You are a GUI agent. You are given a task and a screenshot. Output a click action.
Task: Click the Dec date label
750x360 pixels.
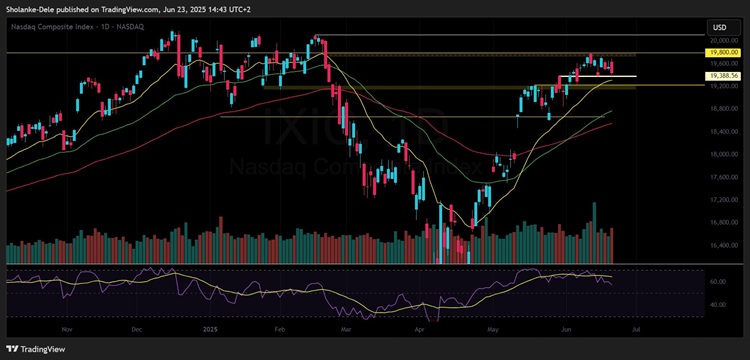(x=137, y=330)
